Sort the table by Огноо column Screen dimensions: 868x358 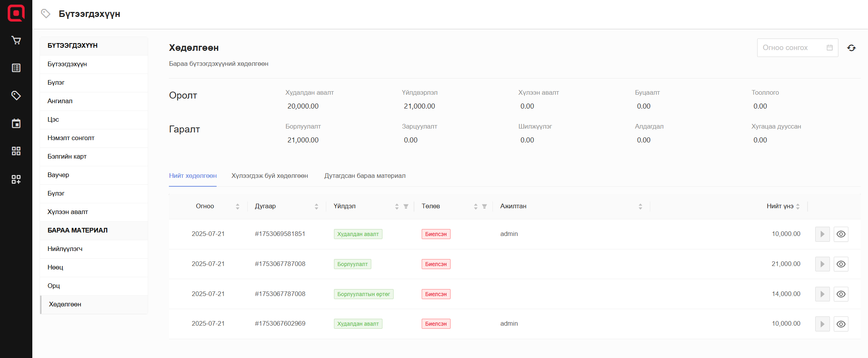[237, 206]
